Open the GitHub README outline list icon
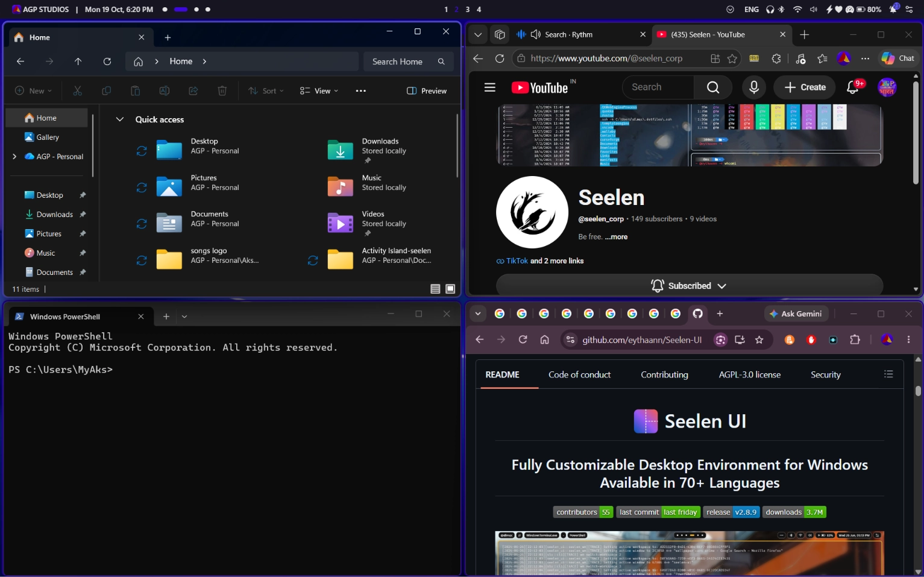Screen dimensions: 924x577 [x=888, y=374]
